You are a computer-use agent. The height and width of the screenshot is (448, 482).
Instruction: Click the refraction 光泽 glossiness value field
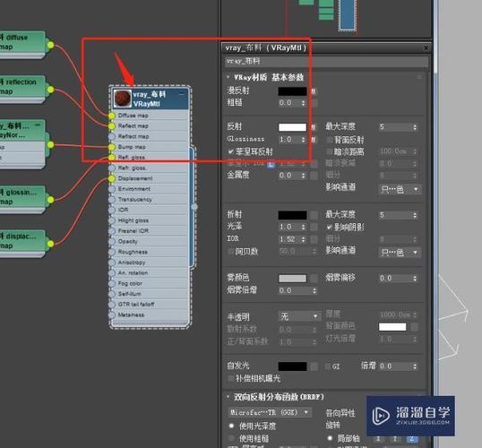pos(289,227)
